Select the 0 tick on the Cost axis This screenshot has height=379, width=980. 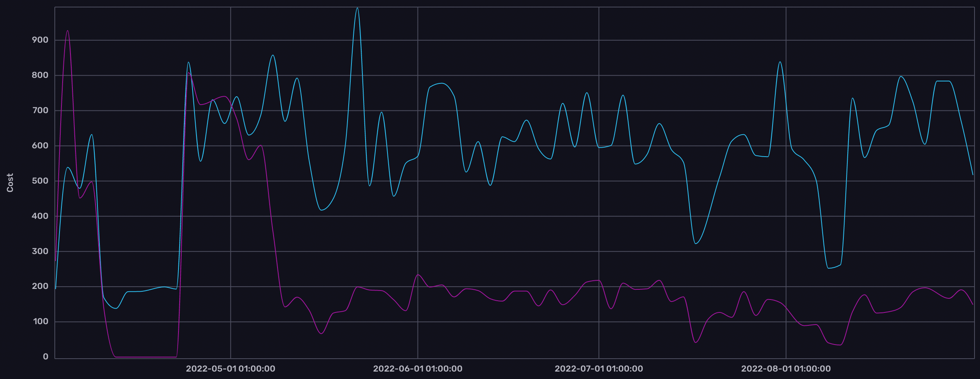pyautogui.click(x=46, y=357)
